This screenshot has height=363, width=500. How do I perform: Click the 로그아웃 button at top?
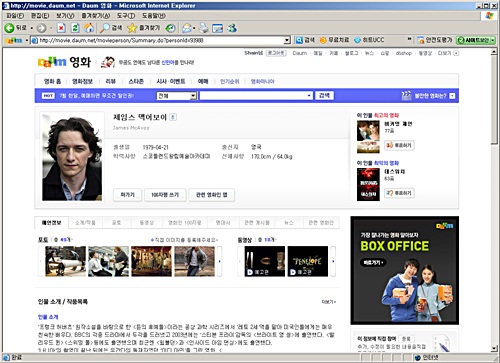276,53
